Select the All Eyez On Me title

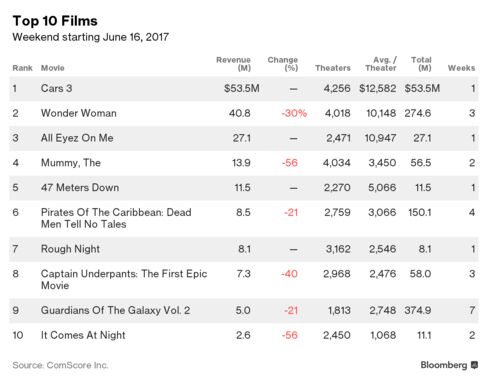pyautogui.click(x=77, y=138)
